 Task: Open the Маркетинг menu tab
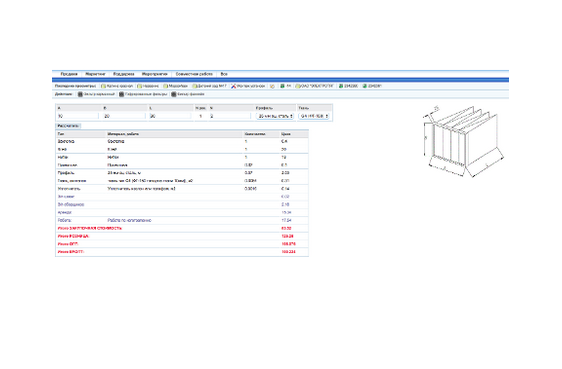[95, 74]
